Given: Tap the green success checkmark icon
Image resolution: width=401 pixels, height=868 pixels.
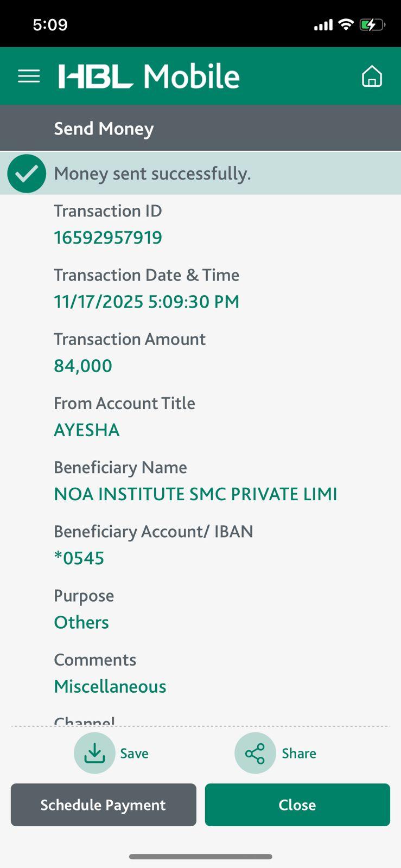Looking at the screenshot, I should click(x=27, y=174).
